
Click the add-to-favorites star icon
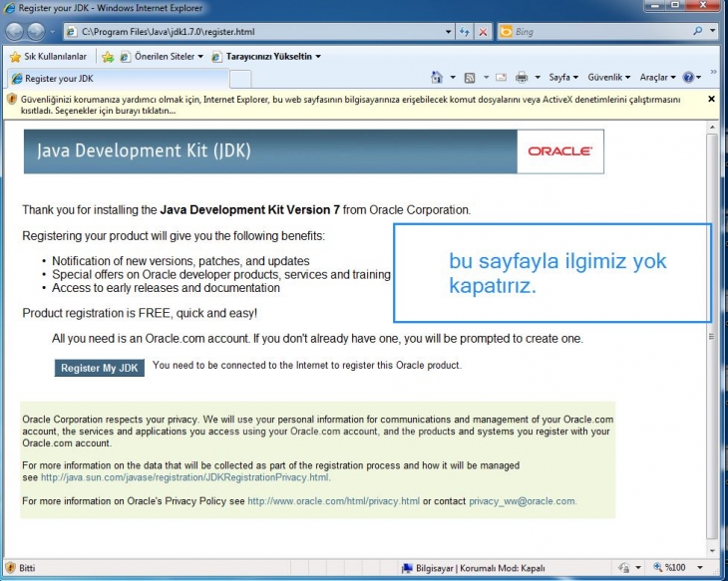point(107,56)
